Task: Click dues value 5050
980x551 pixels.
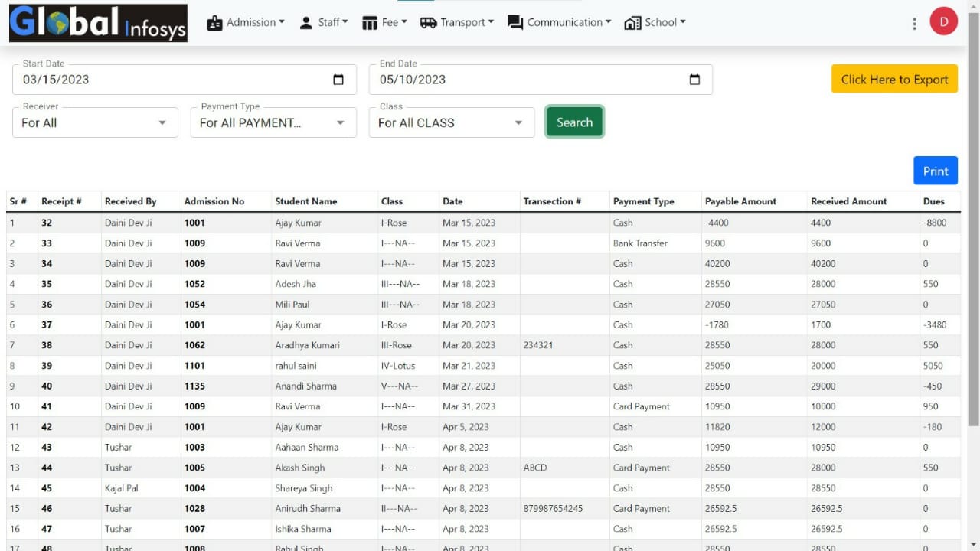Action: (933, 366)
